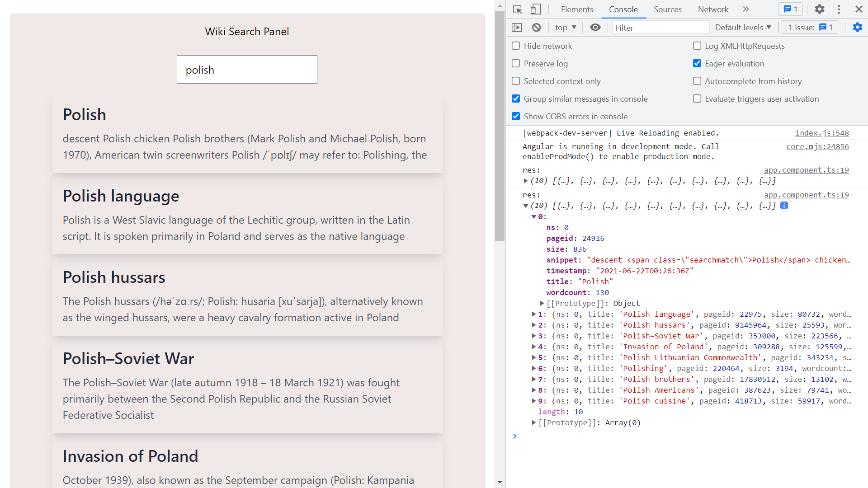Activate the inspect element picker icon

point(518,9)
